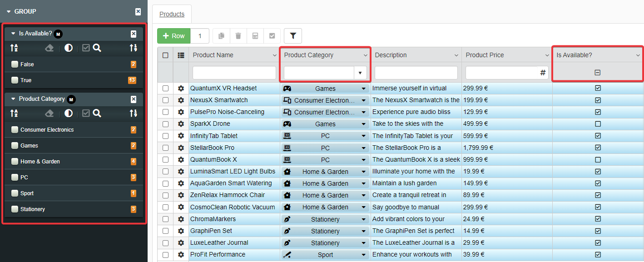The height and width of the screenshot is (262, 644).
Task: Click the Product Name filter input field
Action: (234, 73)
